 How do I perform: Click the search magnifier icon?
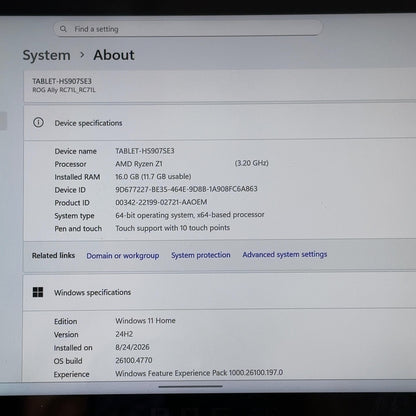coord(63,29)
